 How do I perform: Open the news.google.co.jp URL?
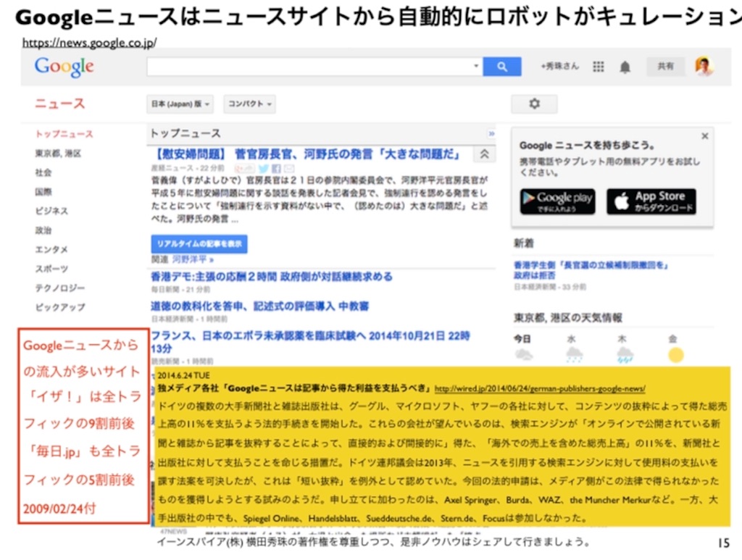click(x=89, y=43)
